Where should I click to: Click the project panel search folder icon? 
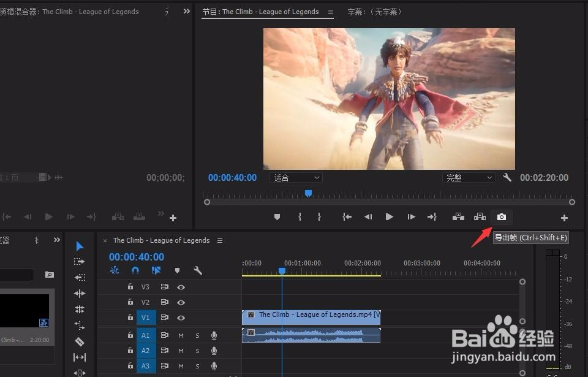click(x=49, y=275)
